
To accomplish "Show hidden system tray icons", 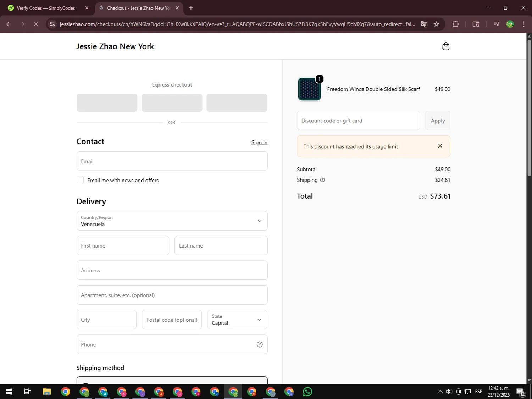I will coord(440,392).
